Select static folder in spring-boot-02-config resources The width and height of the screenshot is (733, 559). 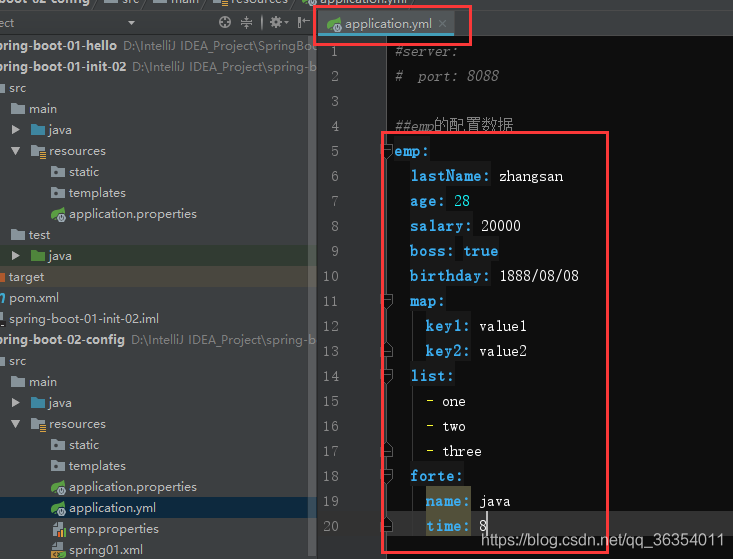pos(84,445)
